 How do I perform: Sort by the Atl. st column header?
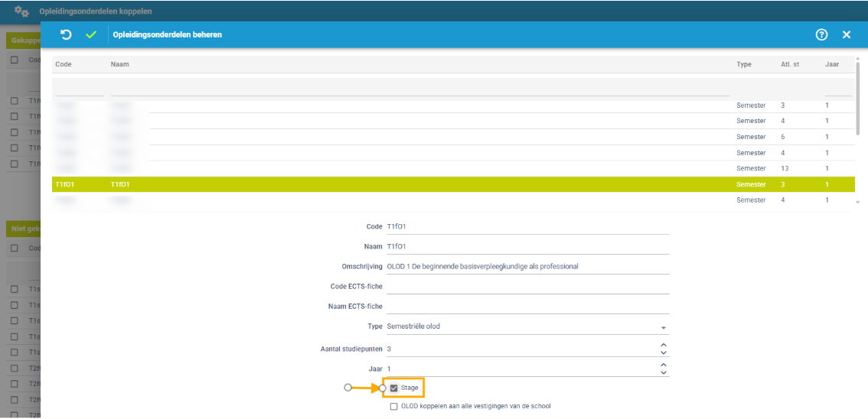(x=790, y=64)
